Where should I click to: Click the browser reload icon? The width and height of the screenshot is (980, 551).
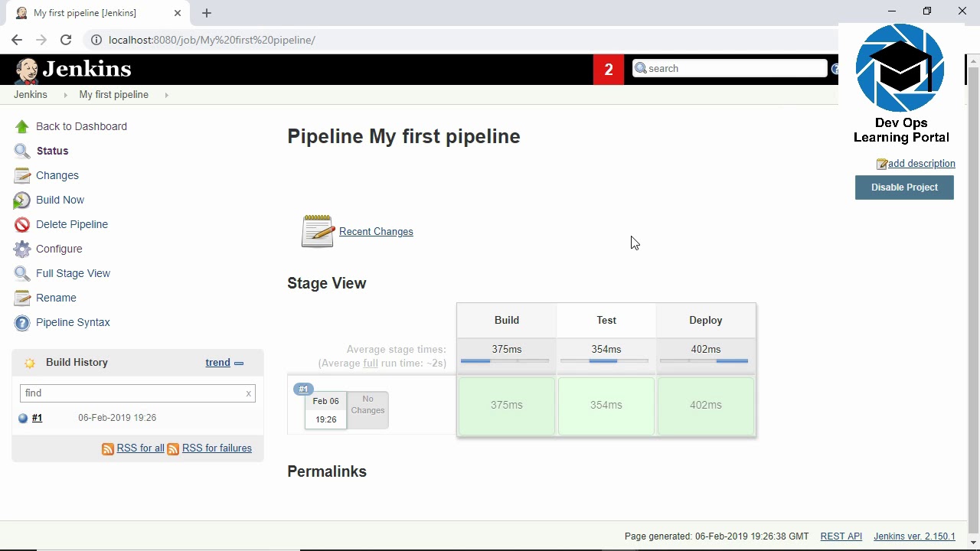[x=66, y=40]
